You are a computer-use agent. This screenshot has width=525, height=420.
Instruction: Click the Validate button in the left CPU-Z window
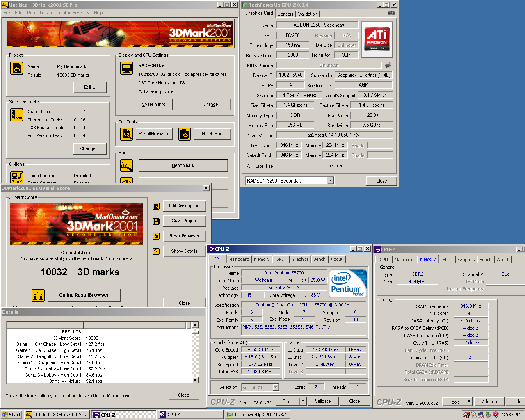pos(323,402)
